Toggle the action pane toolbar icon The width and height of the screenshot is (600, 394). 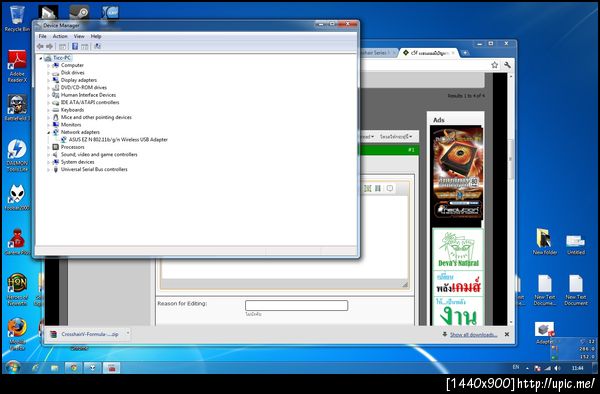tap(85, 46)
